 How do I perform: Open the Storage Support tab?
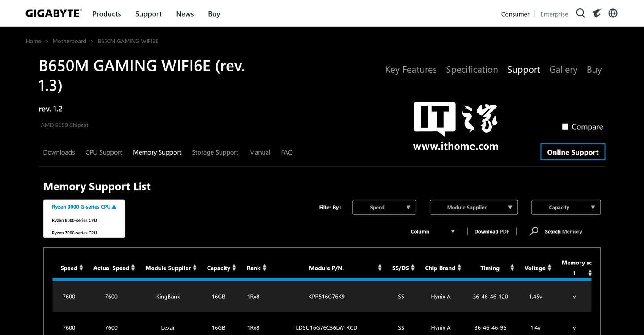click(215, 152)
